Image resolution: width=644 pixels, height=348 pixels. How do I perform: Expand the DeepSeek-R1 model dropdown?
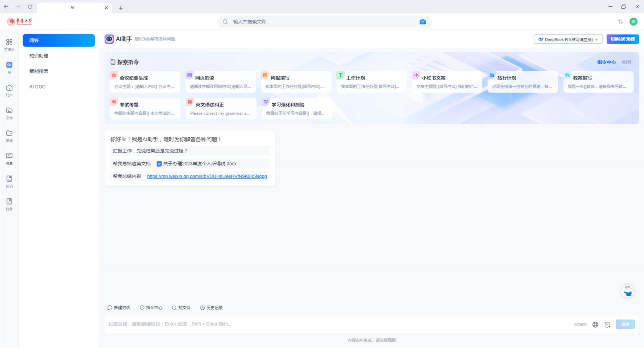(x=568, y=39)
